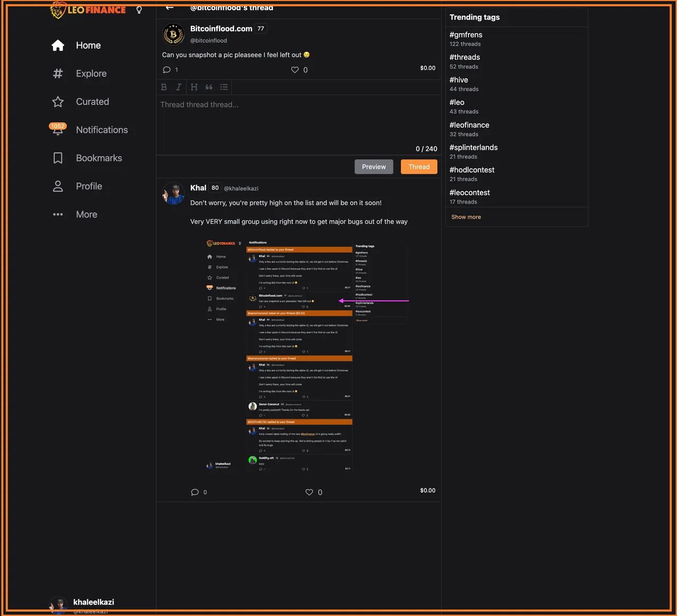Image resolution: width=677 pixels, height=616 pixels.
Task: Click the orange Thread button
Action: click(x=419, y=167)
